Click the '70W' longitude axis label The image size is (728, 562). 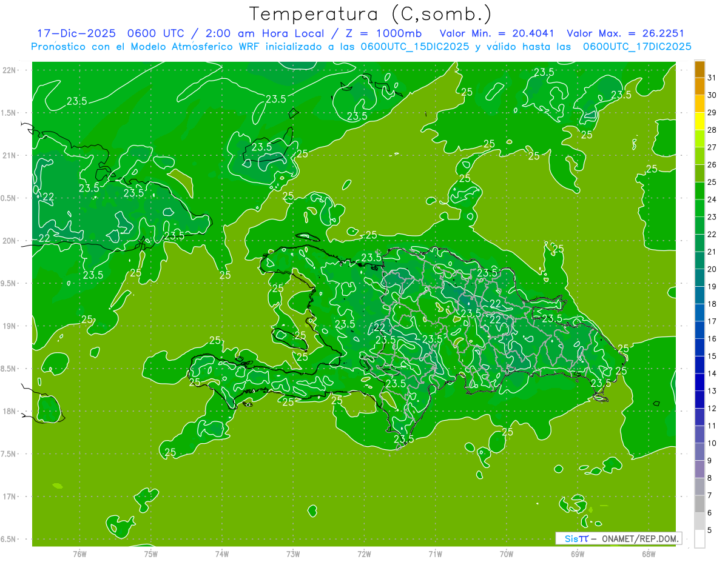coord(506,554)
